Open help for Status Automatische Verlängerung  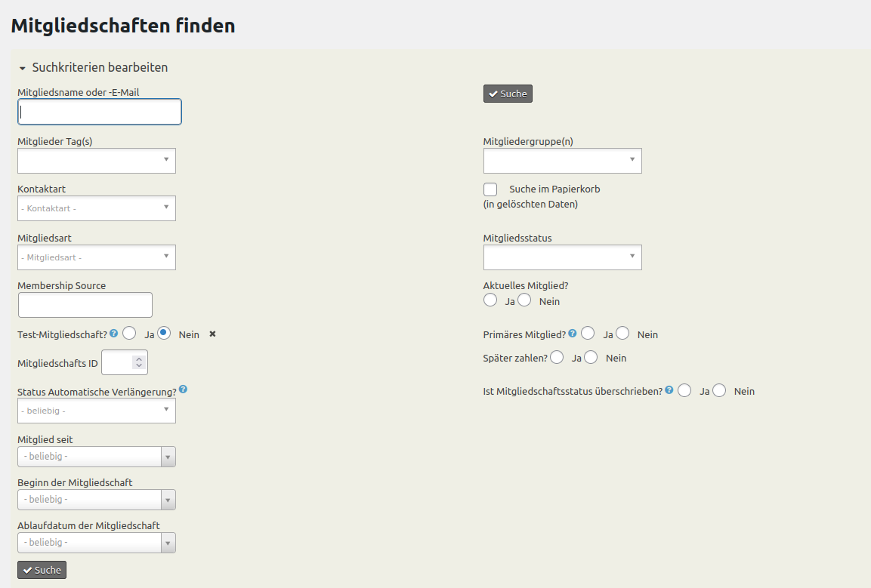(181, 389)
